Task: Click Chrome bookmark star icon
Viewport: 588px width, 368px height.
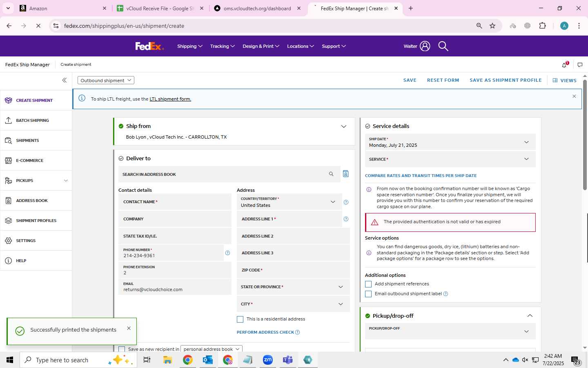Action: [492, 26]
